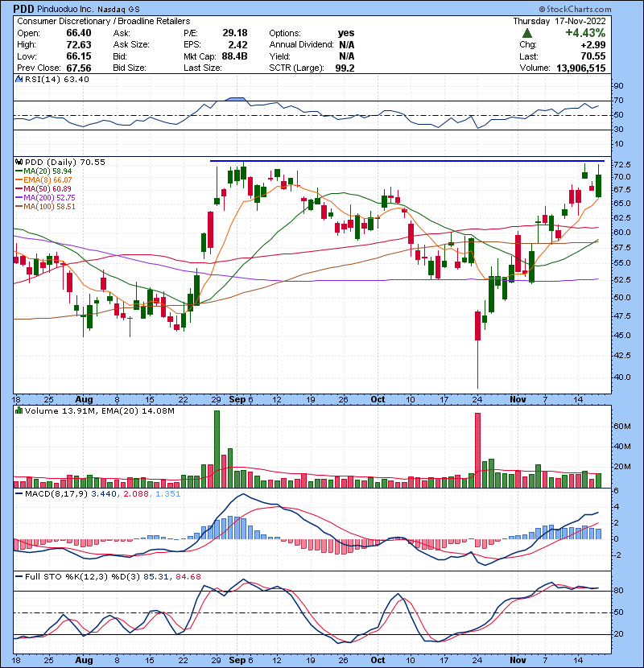The width and height of the screenshot is (644, 668).
Task: Select the Chg value +2.99
Action: pos(592,44)
